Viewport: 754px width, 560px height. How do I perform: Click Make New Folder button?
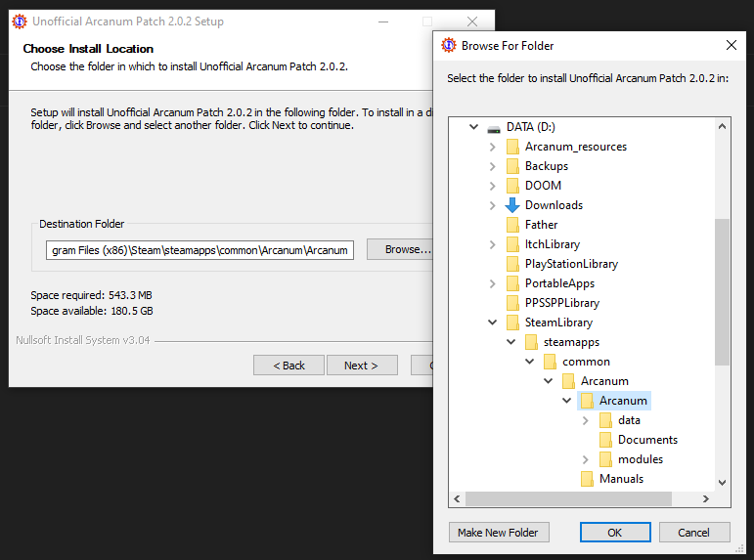point(499,533)
